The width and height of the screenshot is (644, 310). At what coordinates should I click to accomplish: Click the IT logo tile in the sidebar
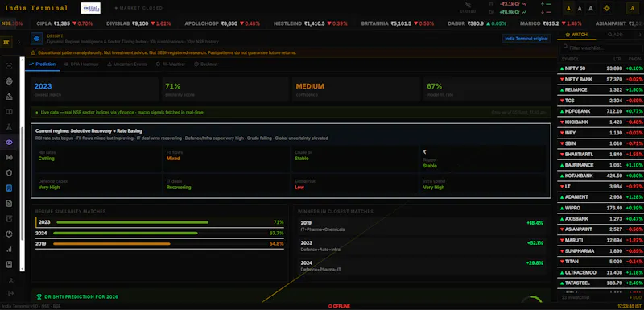(x=6, y=42)
